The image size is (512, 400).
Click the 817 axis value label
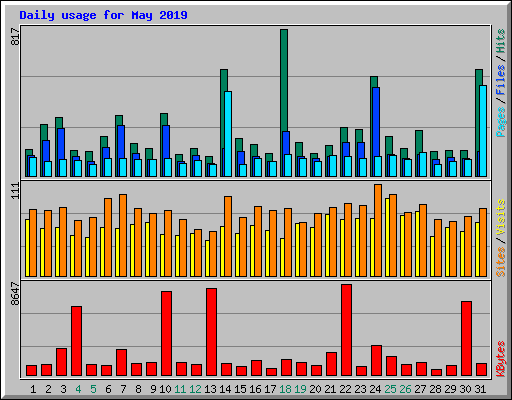click(x=15, y=37)
